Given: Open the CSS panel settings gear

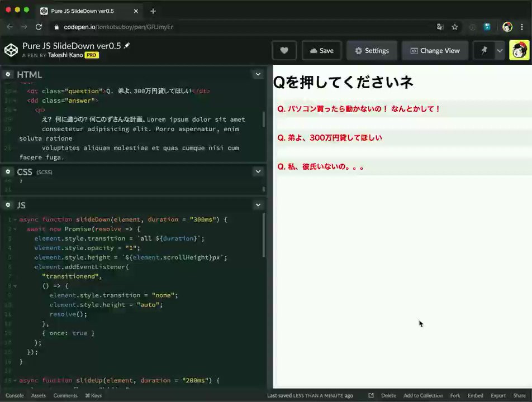Looking at the screenshot, I should pyautogui.click(x=8, y=171).
